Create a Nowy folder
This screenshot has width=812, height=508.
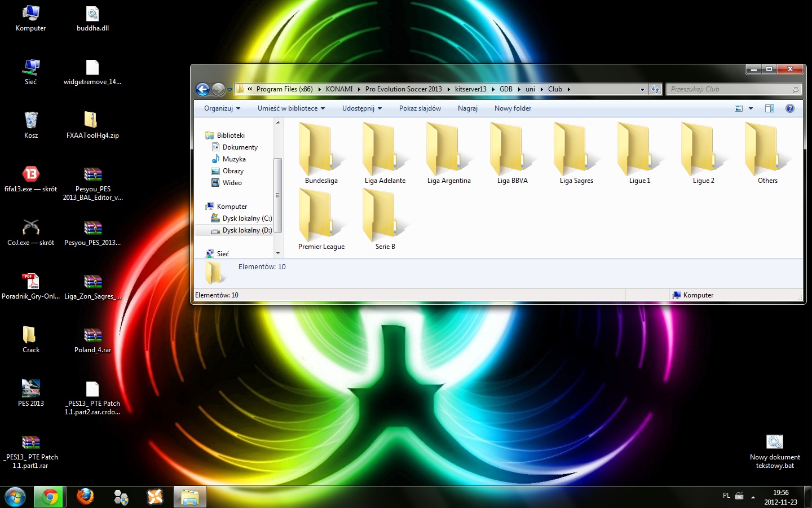pyautogui.click(x=513, y=108)
